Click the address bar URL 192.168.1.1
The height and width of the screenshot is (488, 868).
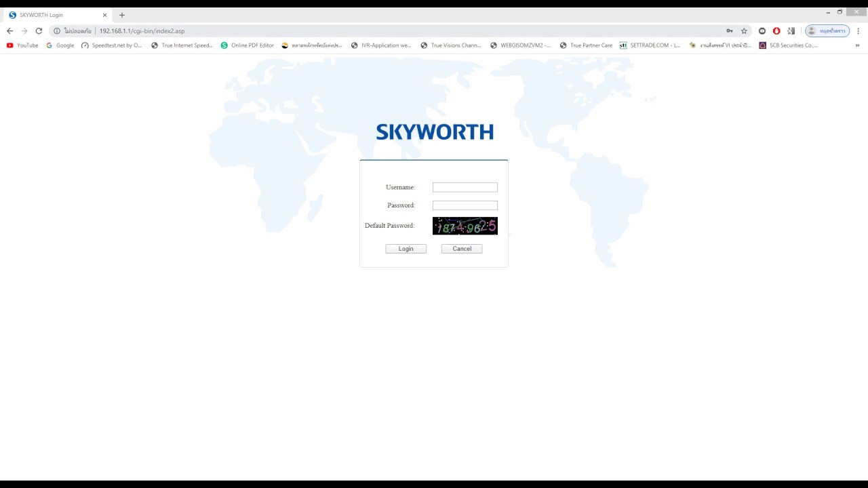(x=142, y=31)
